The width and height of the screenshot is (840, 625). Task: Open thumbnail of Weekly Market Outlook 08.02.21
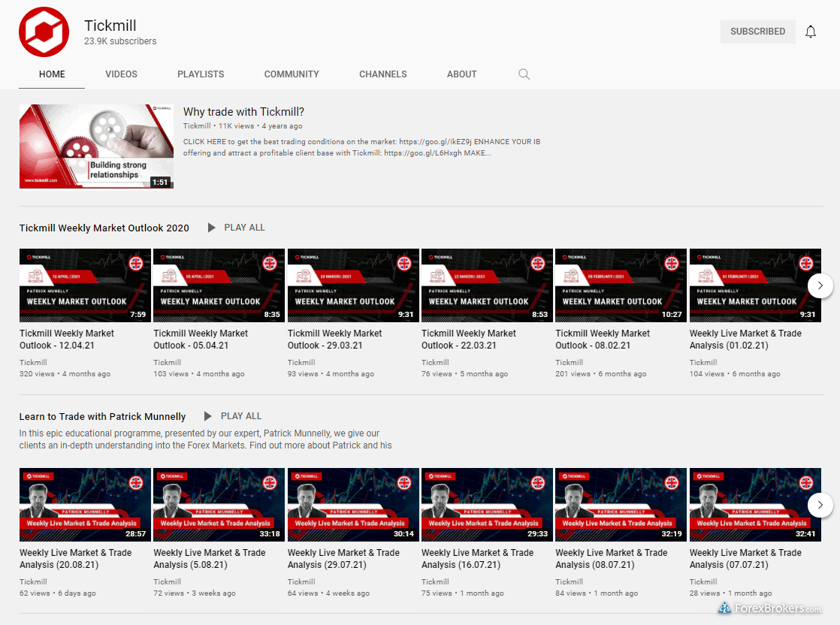coord(621,285)
